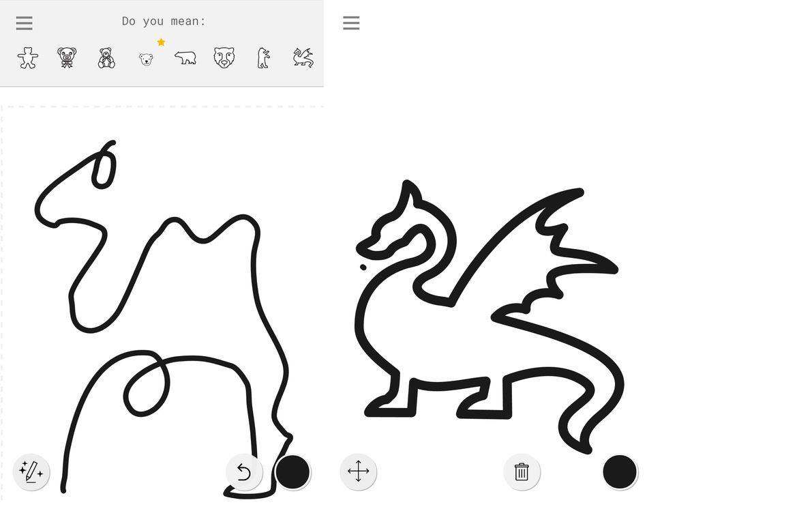Select the standing bear suggestion
812x524 pixels.
(263, 58)
